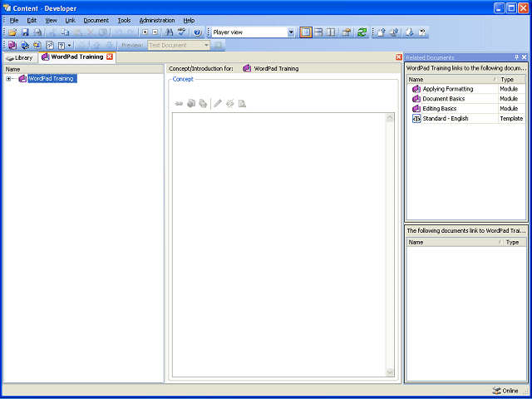
Task: Switch to the Library tab
Action: click(20, 57)
